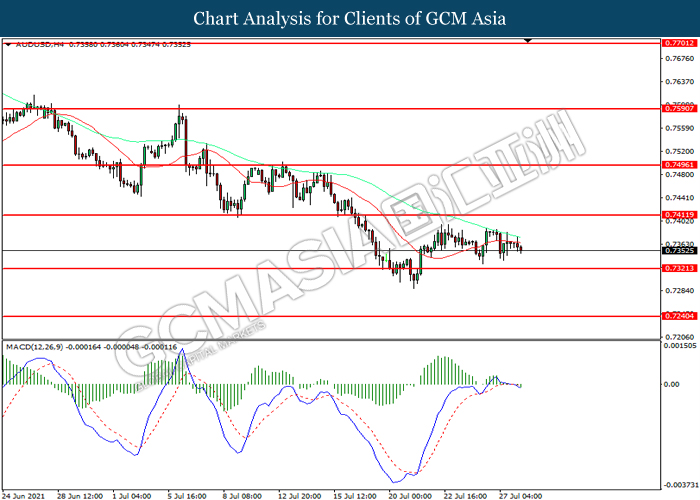Click the chart shift triangle marker at top

click(528, 41)
